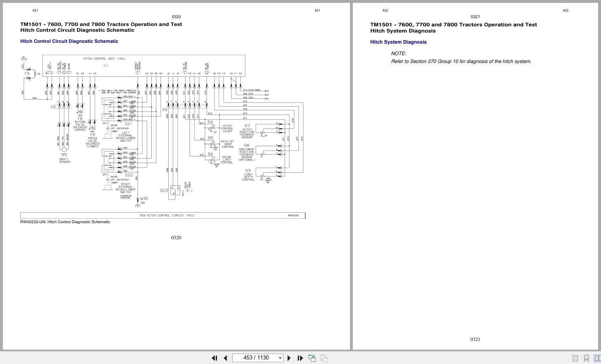Click the R7 HITCH POSITION FEEDBACK SENSOR label
This screenshot has width=601, height=364.
[247, 131]
